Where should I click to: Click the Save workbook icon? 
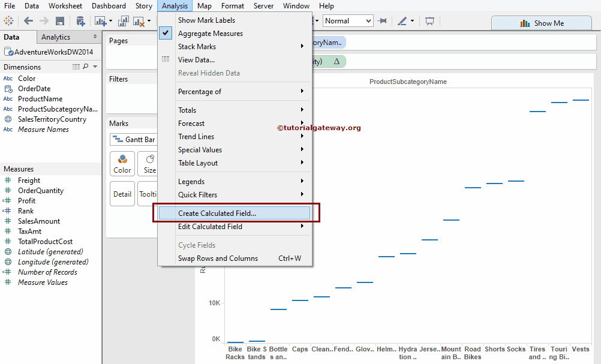[x=61, y=20]
